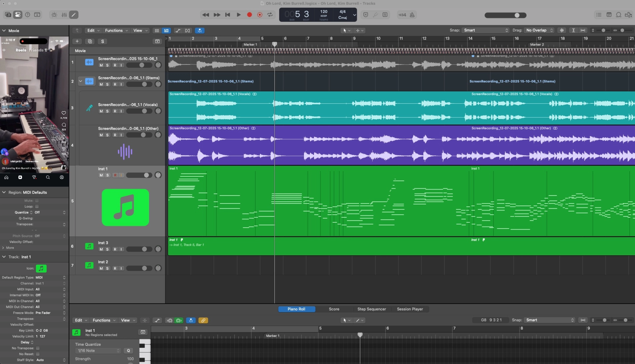Open the Editors pencil button
The height and width of the screenshot is (364, 635).
[x=74, y=15]
